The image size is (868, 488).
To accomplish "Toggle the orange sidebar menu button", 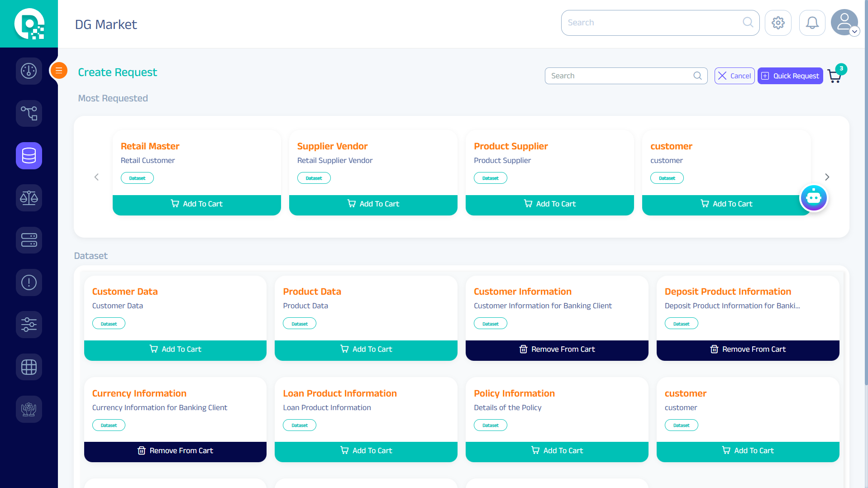I will [x=59, y=71].
